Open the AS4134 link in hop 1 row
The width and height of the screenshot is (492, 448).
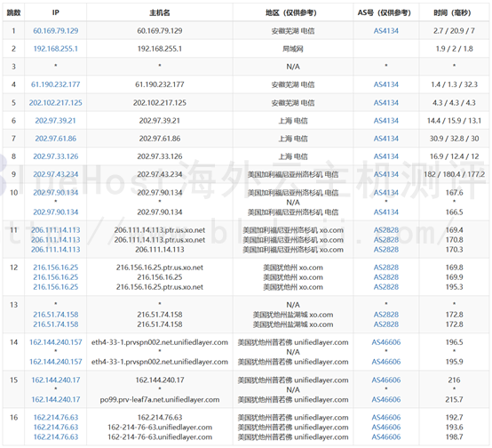click(386, 31)
